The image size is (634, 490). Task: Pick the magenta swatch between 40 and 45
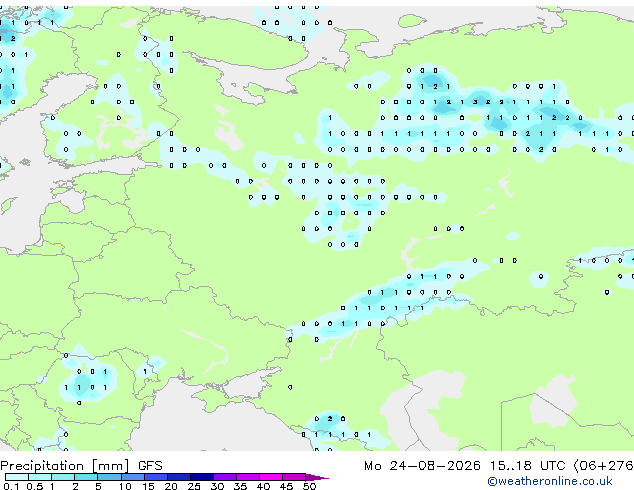pos(271,477)
